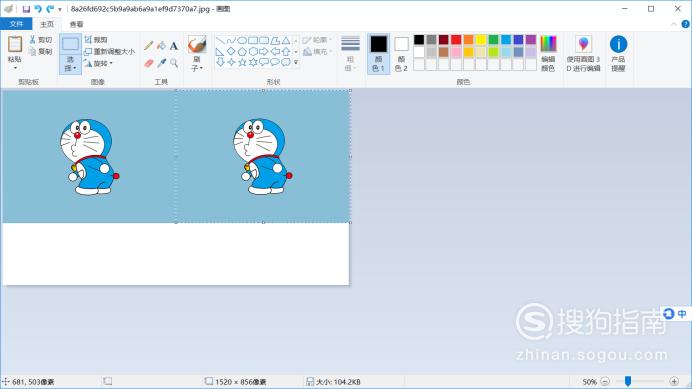Select the Magnifier tool

pyautogui.click(x=174, y=63)
